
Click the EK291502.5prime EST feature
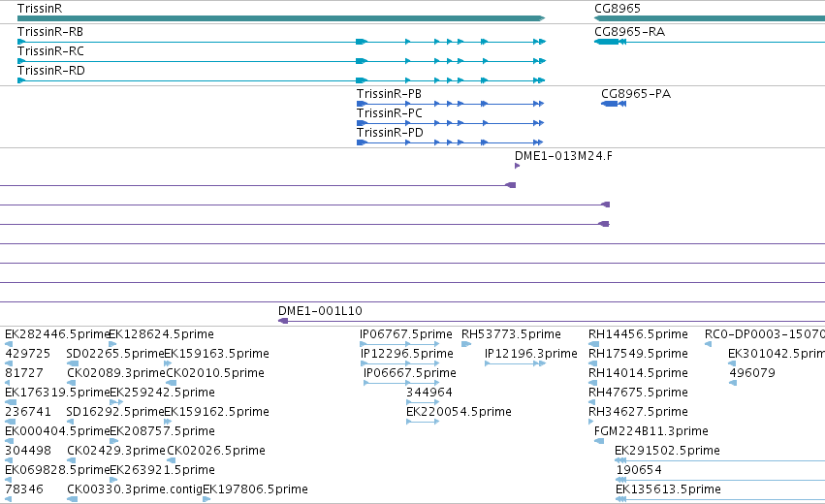point(719,460)
